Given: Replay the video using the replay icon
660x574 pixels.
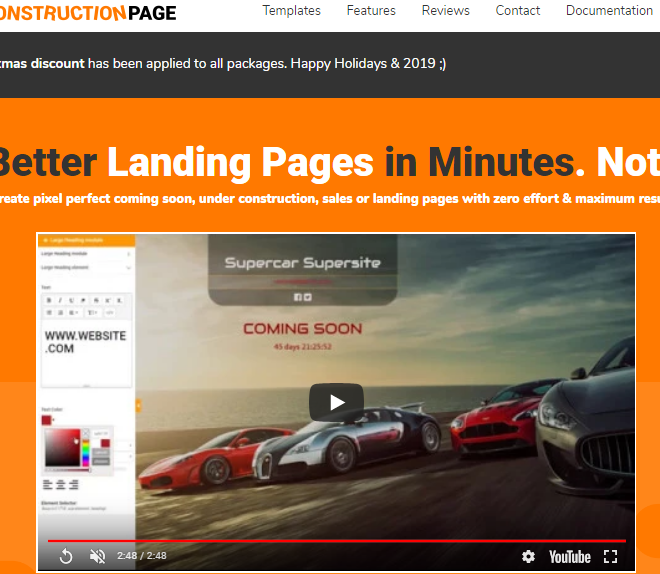Looking at the screenshot, I should 66,556.
